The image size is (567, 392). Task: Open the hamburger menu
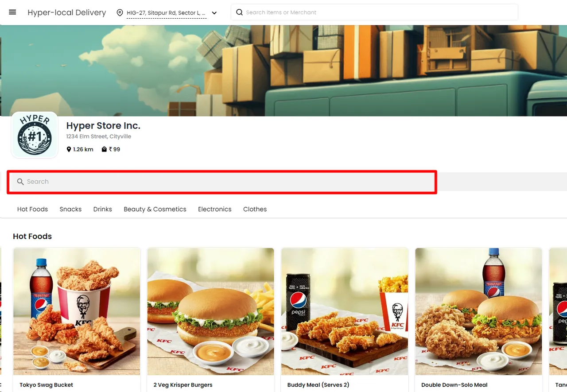pos(12,12)
